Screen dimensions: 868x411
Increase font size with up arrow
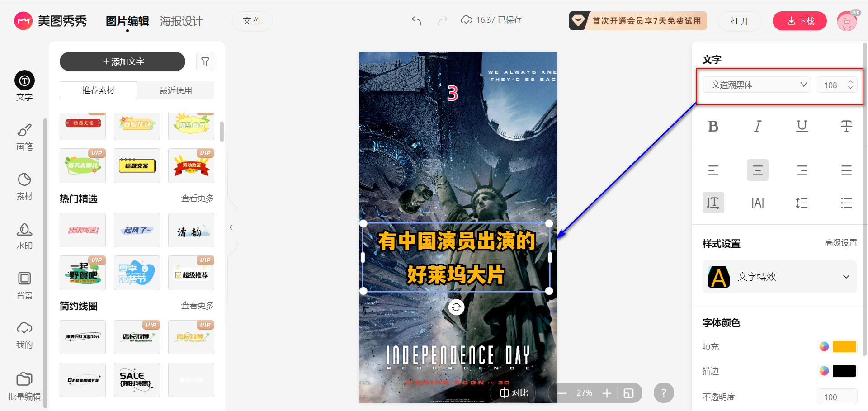(x=850, y=82)
